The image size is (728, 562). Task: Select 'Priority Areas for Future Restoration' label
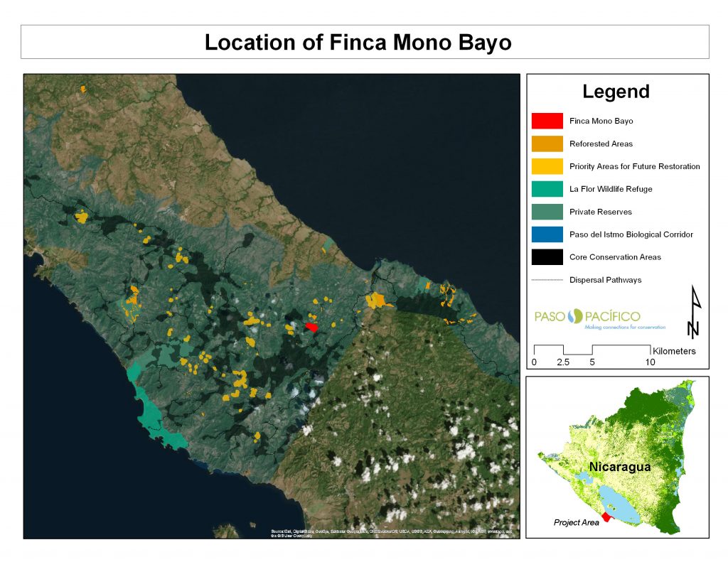click(x=635, y=166)
